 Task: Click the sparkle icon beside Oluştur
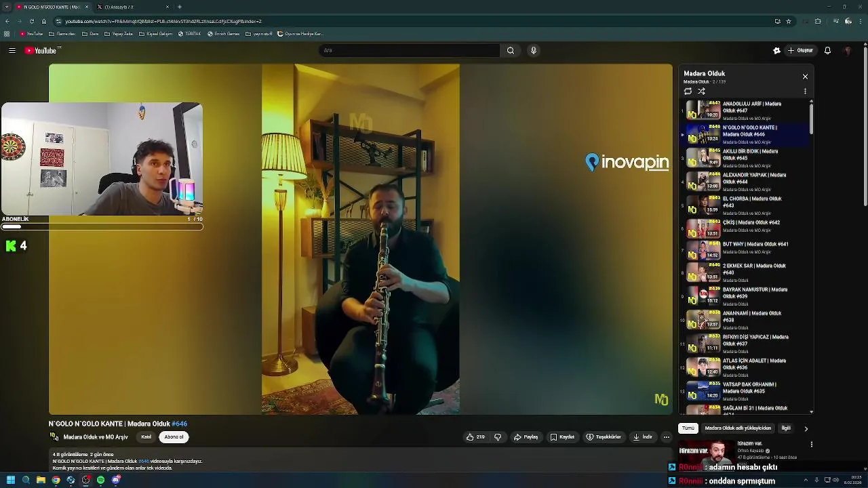point(777,50)
